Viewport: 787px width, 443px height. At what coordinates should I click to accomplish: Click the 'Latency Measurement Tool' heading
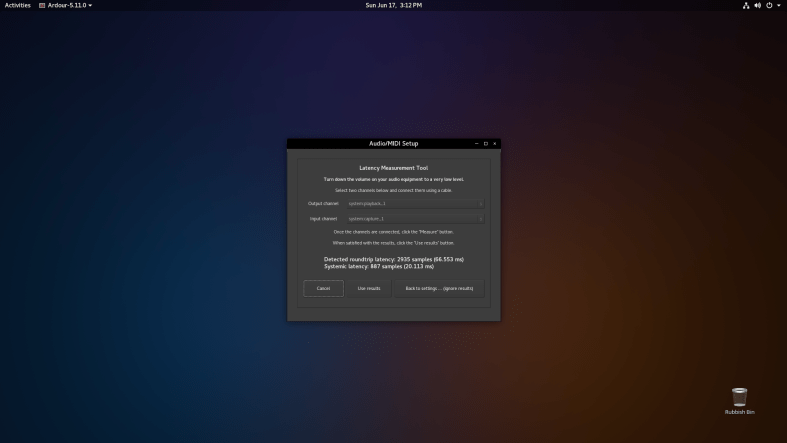pyautogui.click(x=394, y=168)
